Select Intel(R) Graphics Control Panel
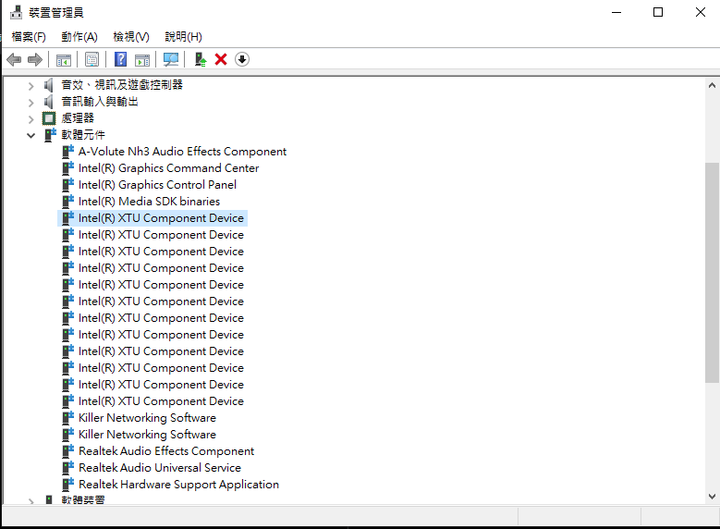The height and width of the screenshot is (529, 720). coord(158,185)
